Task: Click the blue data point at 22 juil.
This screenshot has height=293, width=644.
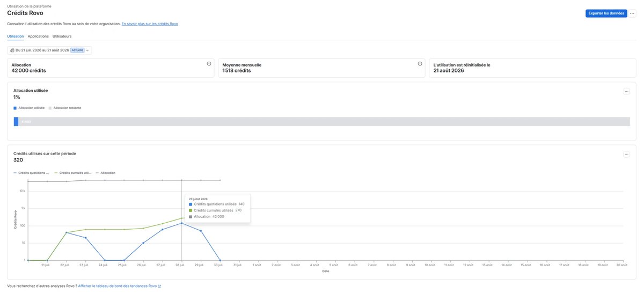Action: [x=66, y=232]
